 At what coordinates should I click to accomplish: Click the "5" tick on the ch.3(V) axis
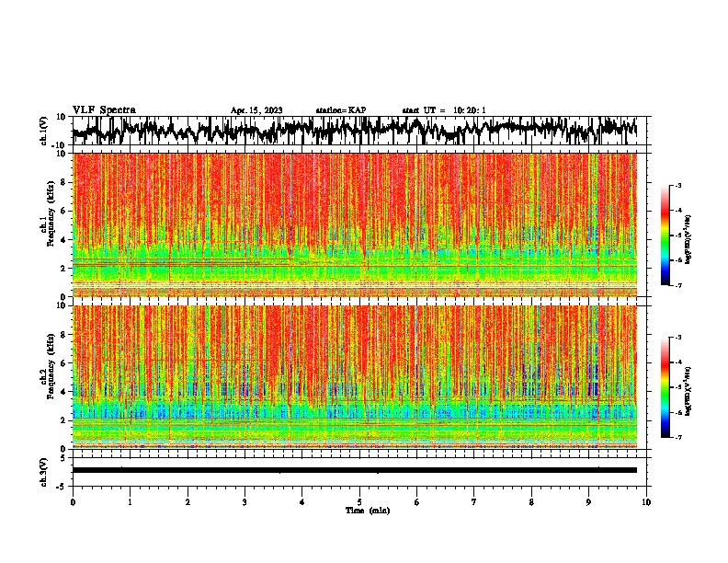63,458
